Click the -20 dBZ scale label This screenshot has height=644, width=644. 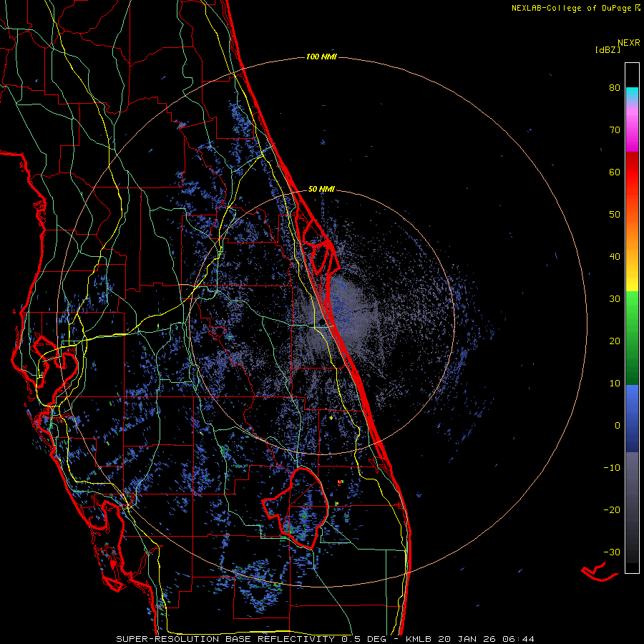(612, 510)
